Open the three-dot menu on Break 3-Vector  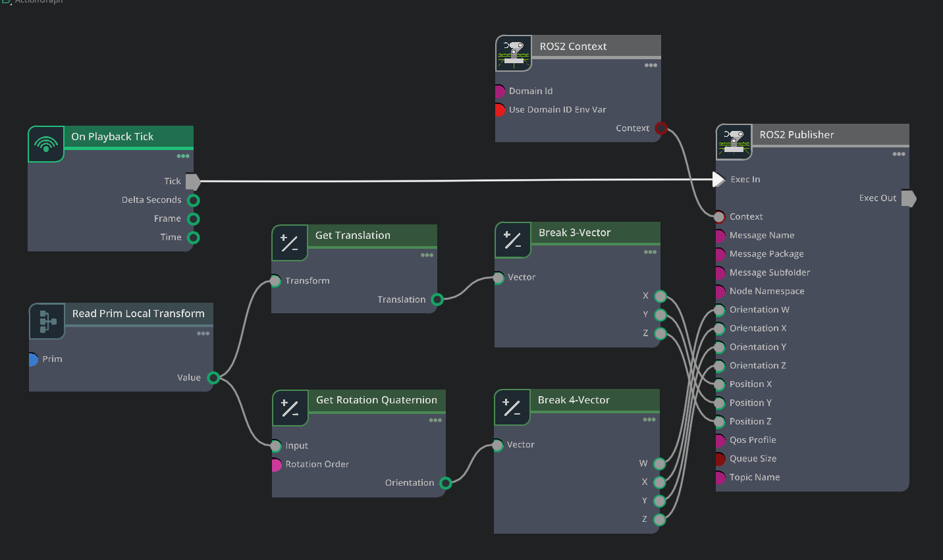[x=651, y=252]
